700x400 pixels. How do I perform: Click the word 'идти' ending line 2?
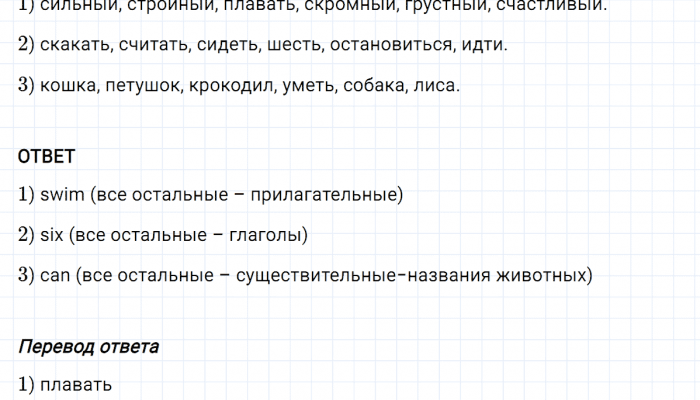coord(485,46)
